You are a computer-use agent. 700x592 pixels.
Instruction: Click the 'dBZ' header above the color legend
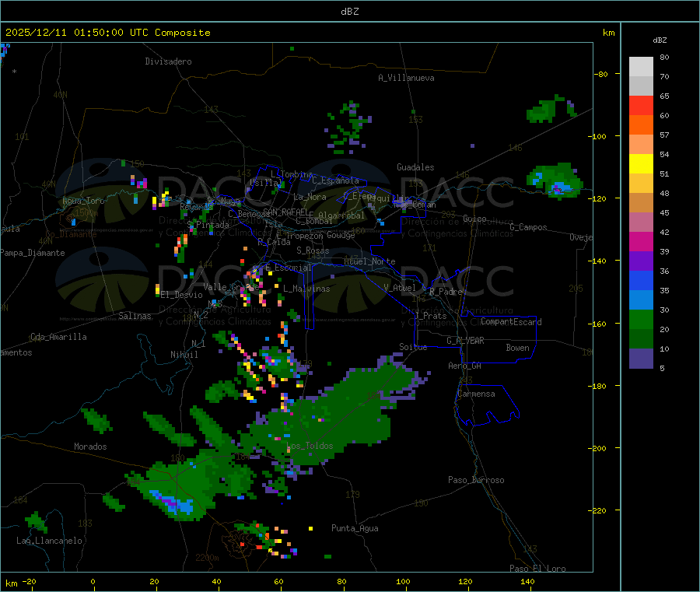[660, 40]
